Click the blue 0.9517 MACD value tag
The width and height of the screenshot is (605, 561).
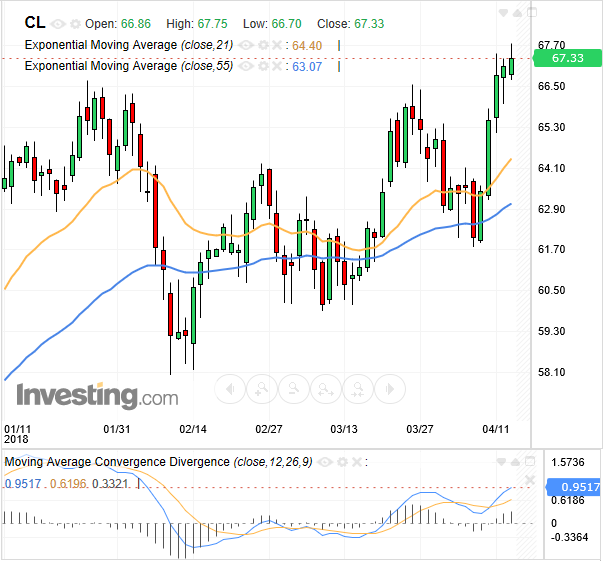574,488
